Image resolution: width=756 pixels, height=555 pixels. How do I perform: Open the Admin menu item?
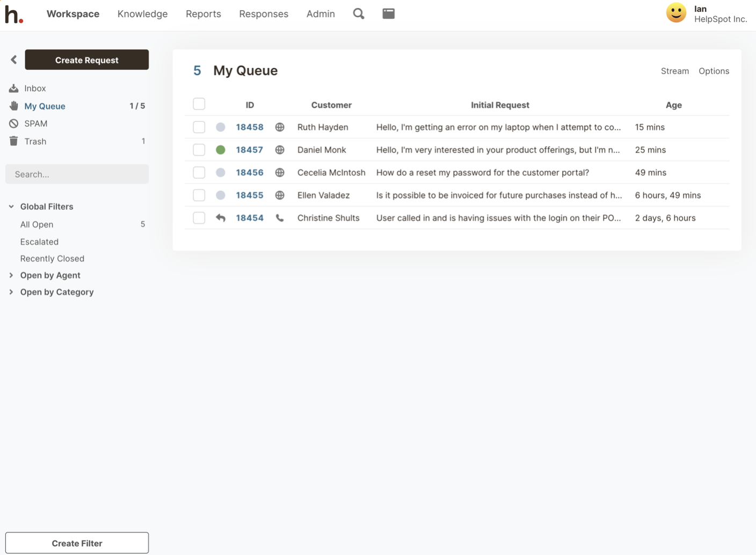point(321,13)
